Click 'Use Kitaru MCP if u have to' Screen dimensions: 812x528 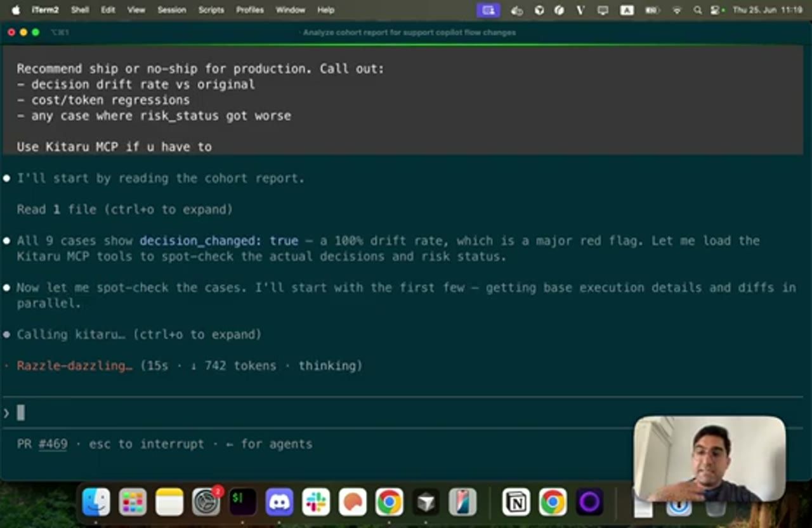coord(114,147)
